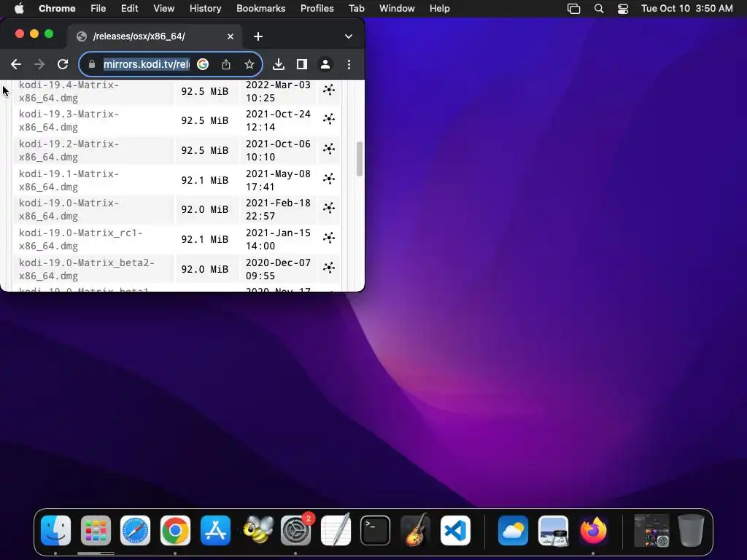Open a new tab

point(258,36)
